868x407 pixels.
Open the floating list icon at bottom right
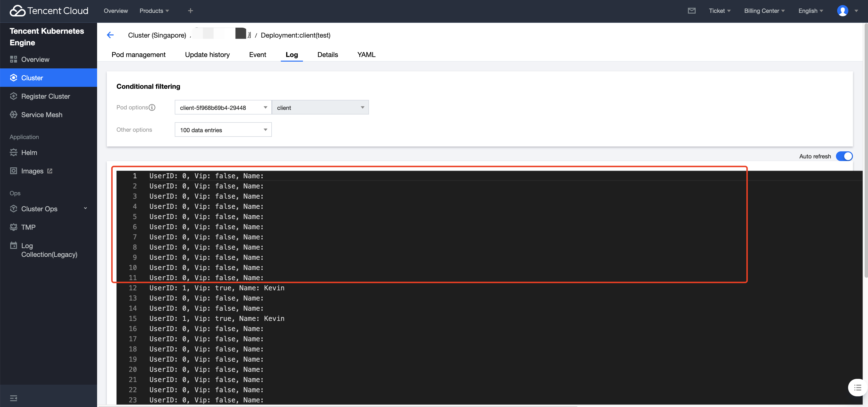pyautogui.click(x=857, y=388)
